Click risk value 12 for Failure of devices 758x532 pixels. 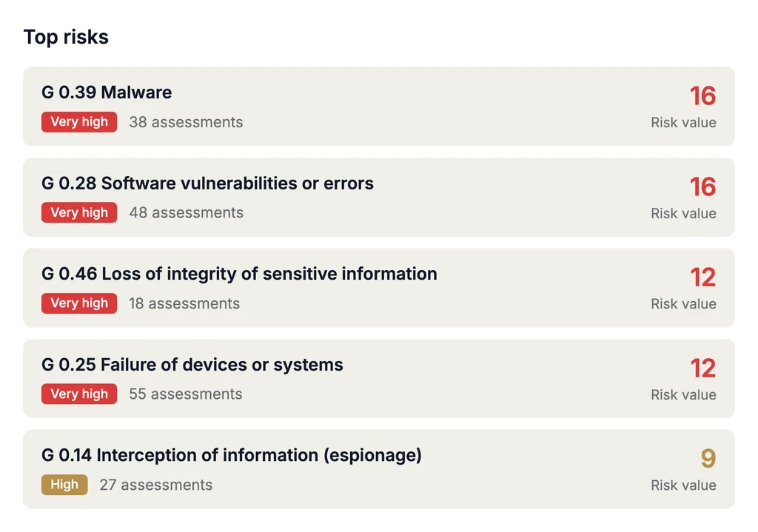703,368
